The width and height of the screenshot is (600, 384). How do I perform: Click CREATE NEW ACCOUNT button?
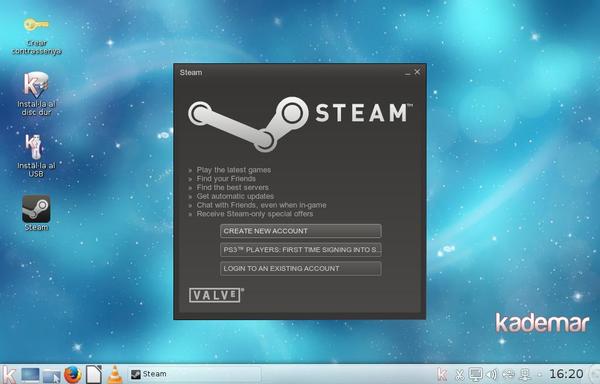301,231
